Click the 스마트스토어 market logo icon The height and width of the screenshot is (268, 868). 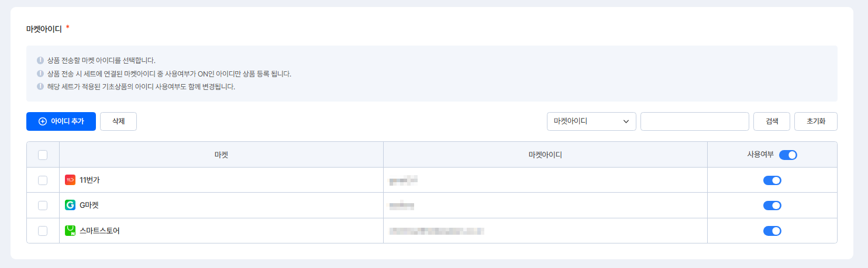tap(70, 231)
